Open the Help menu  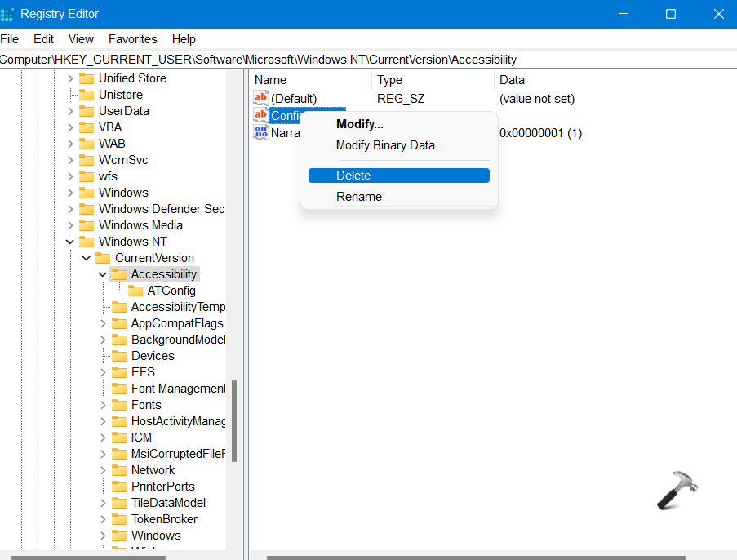(184, 39)
